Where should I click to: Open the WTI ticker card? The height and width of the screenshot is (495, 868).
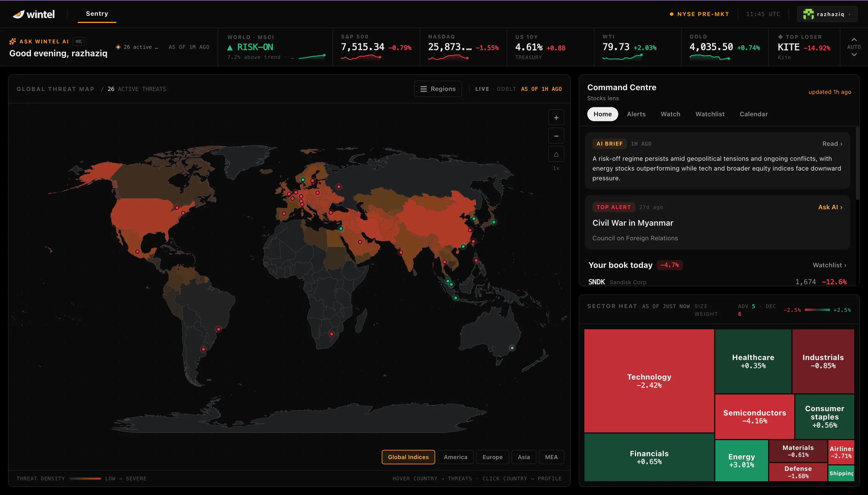638,47
